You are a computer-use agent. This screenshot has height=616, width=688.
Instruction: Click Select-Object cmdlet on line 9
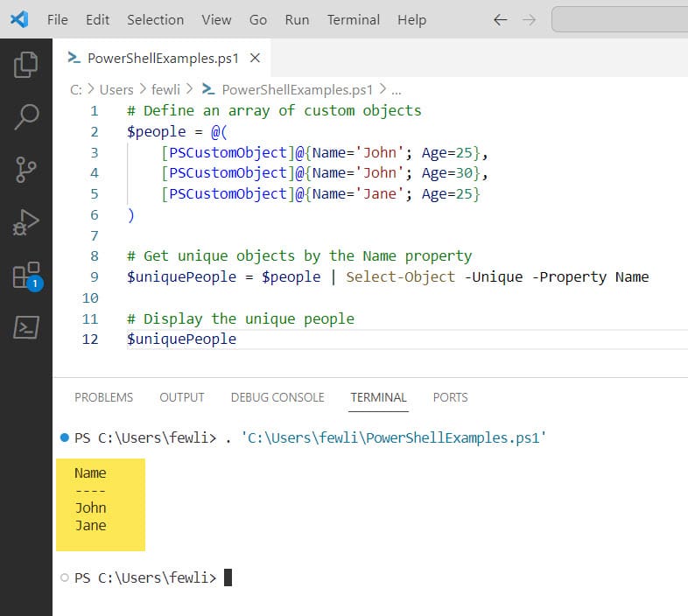coord(401,276)
